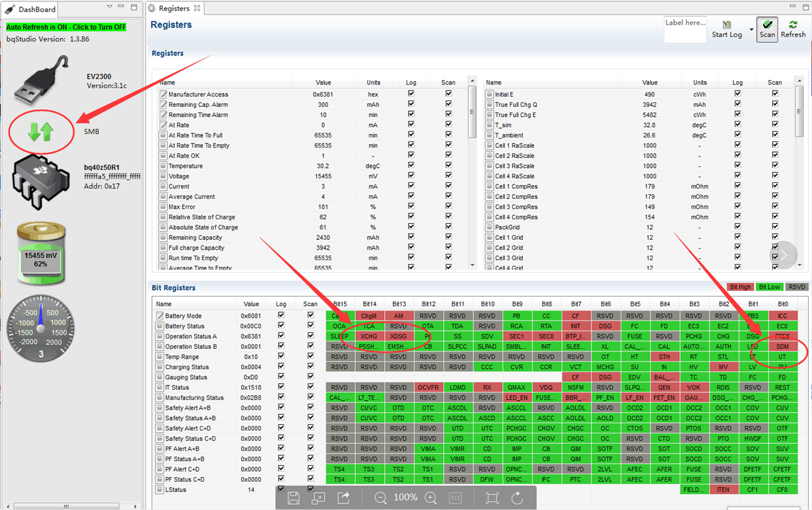Click the pencil icon beside Battery Mode
The image size is (812, 510).
[159, 316]
